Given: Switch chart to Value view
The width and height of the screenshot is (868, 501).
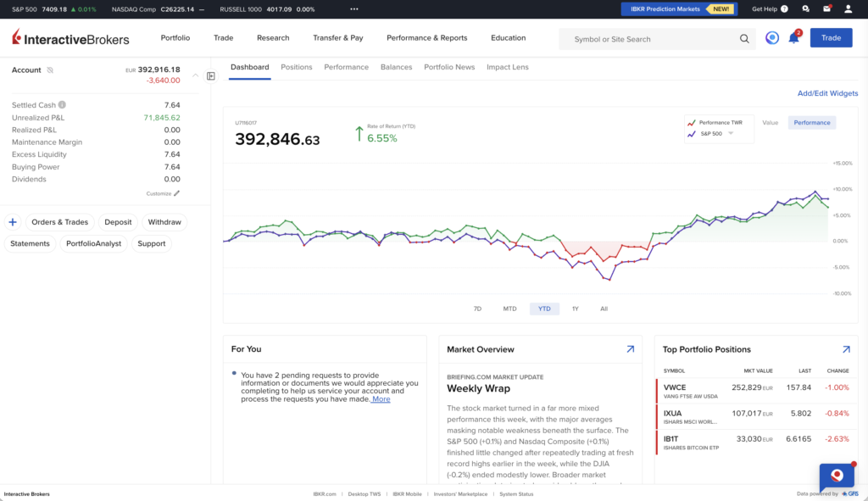Looking at the screenshot, I should point(770,123).
